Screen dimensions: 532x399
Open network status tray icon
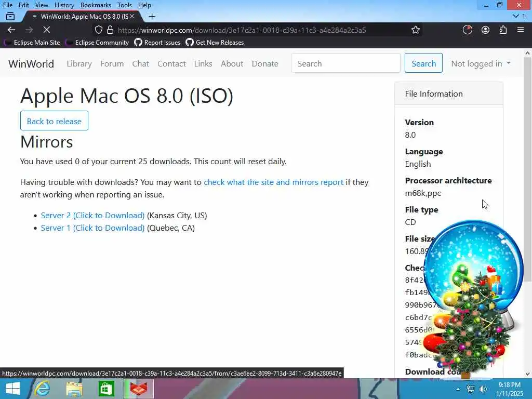[471, 389]
